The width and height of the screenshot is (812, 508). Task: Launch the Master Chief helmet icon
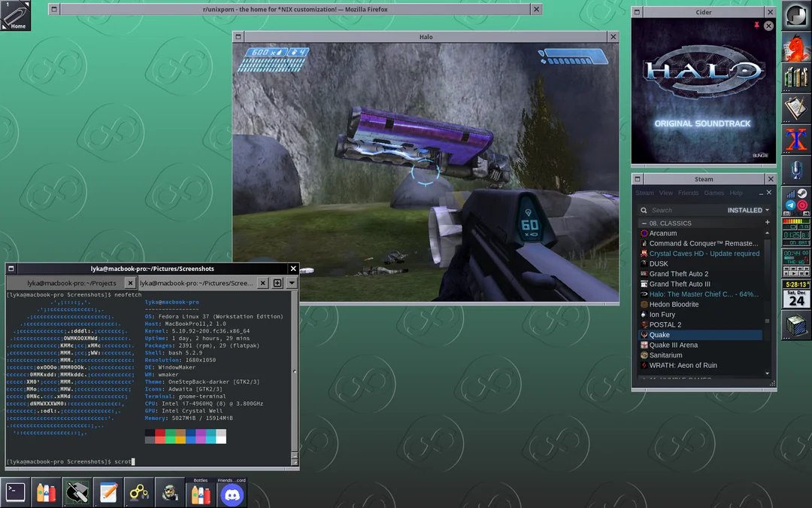click(170, 492)
